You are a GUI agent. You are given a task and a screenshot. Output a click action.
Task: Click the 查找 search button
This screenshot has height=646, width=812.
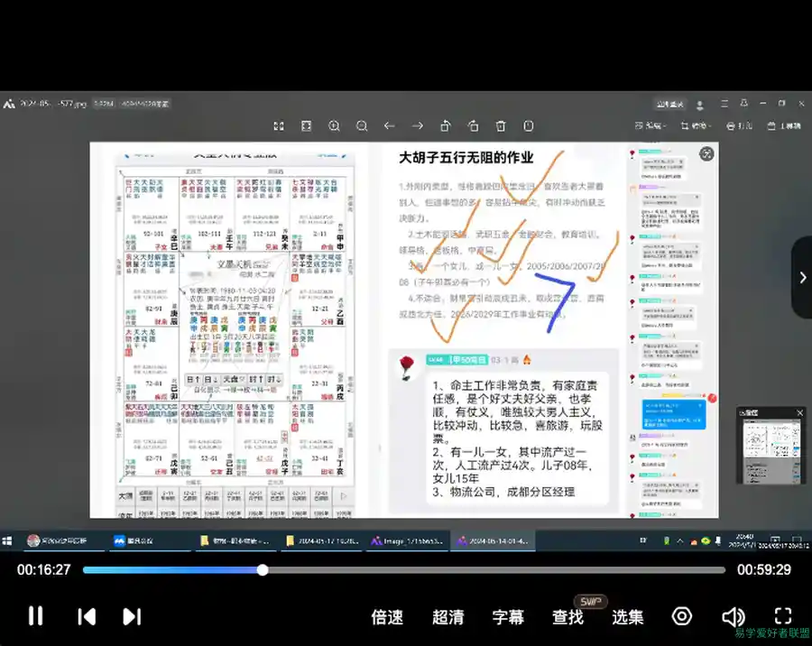(568, 617)
